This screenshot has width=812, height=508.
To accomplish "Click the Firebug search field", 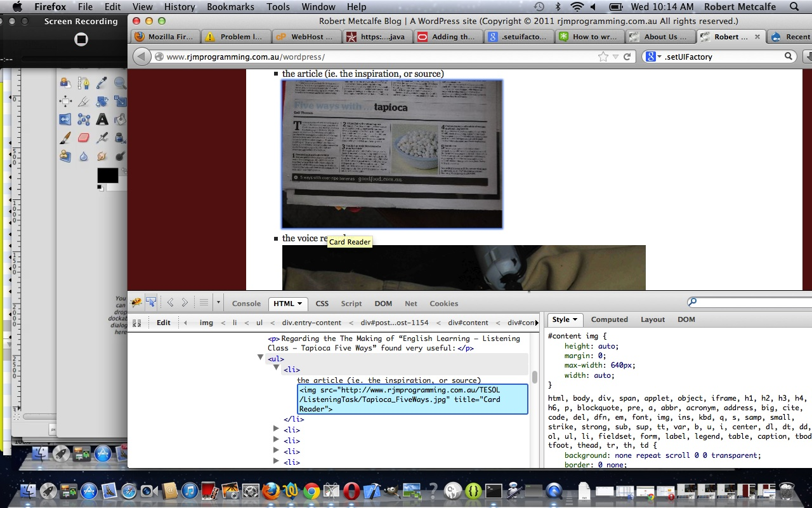I will point(752,302).
